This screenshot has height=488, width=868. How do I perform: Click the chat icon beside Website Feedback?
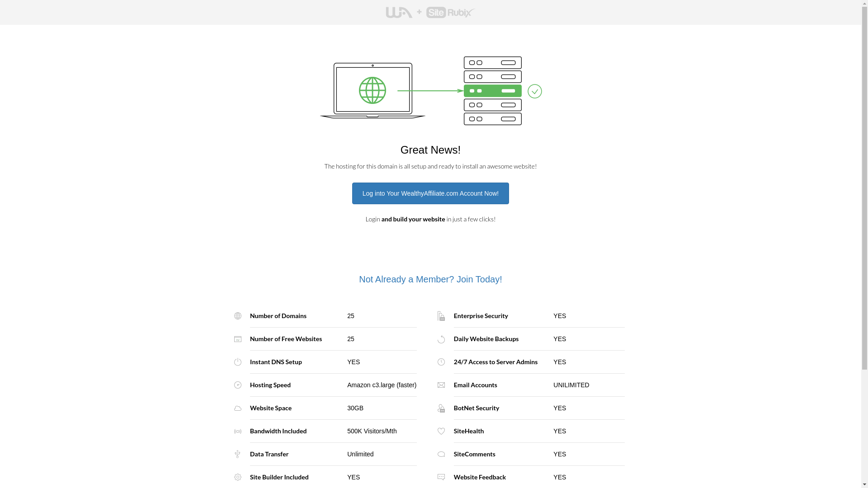pos(441,477)
